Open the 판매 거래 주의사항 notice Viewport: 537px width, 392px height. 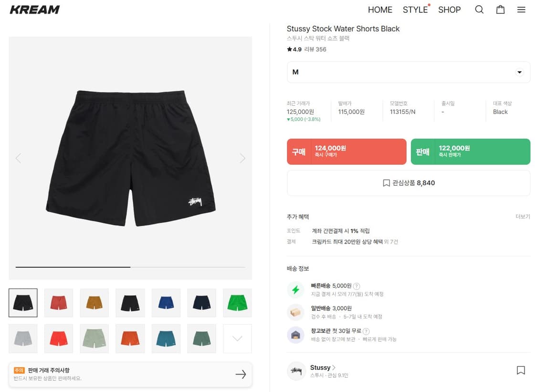(x=130, y=374)
